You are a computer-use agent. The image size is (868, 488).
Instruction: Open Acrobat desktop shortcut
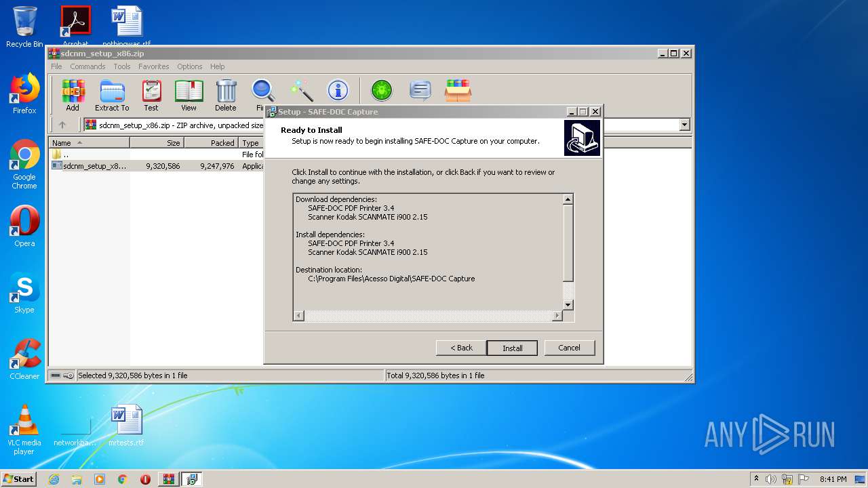pyautogui.click(x=75, y=26)
